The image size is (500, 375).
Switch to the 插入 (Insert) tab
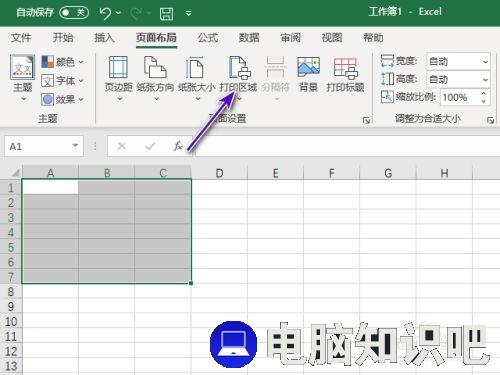104,38
